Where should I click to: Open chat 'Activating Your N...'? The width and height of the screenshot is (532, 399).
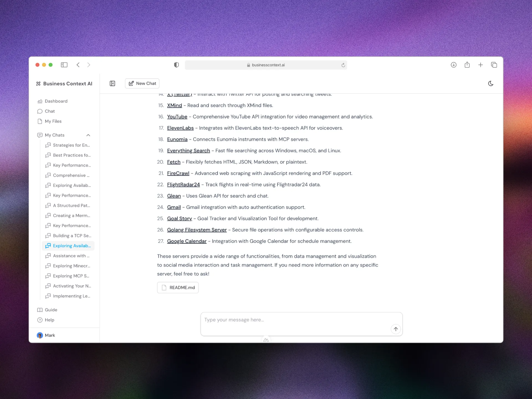click(x=68, y=286)
